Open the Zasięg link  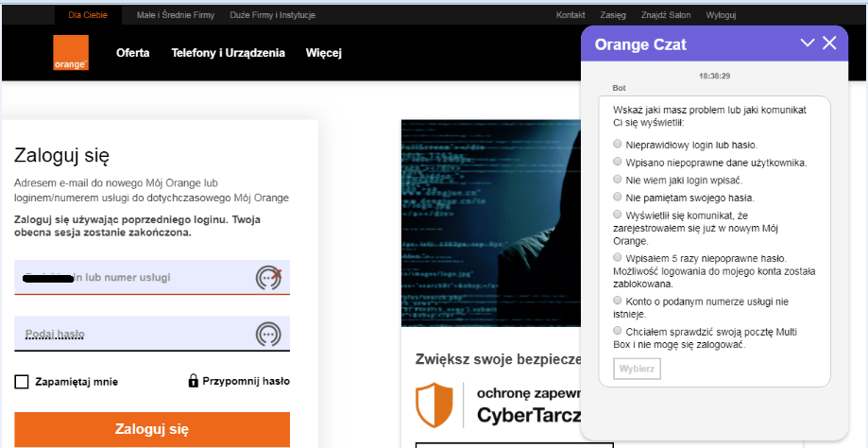coord(613,15)
